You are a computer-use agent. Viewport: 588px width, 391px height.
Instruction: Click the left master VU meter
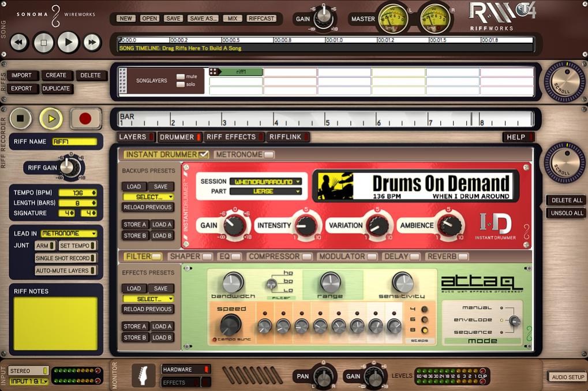click(393, 19)
